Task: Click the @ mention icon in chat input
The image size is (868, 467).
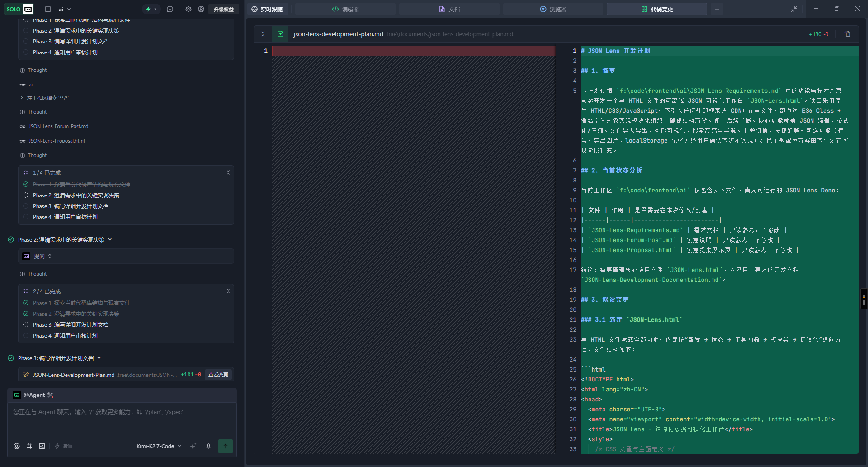Action: (17, 446)
